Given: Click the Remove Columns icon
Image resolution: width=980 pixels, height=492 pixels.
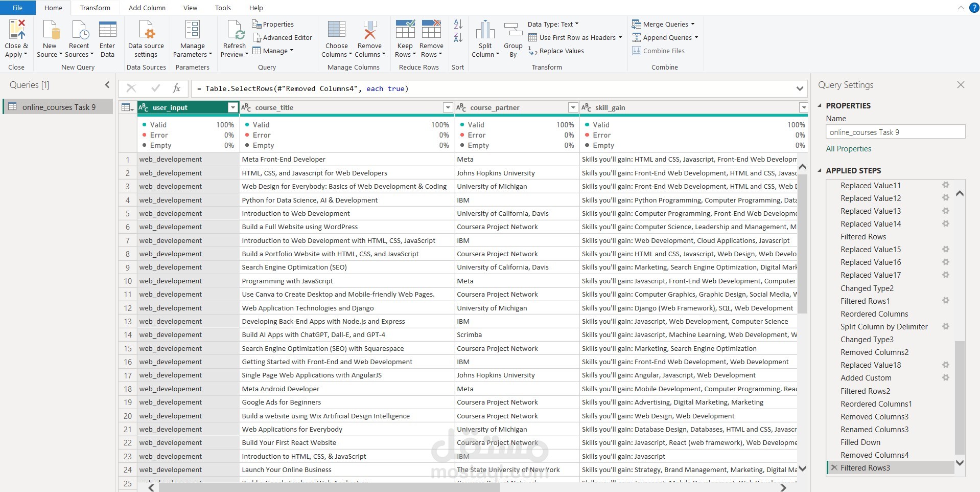Looking at the screenshot, I should pyautogui.click(x=369, y=31).
